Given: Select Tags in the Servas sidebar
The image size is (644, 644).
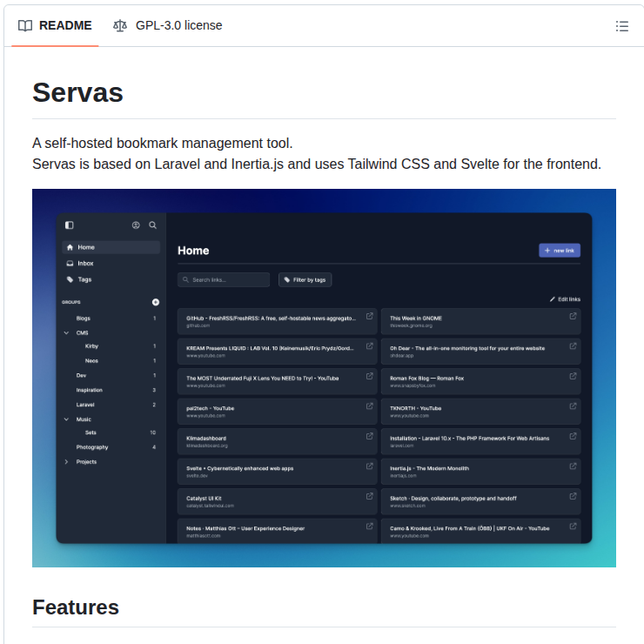Looking at the screenshot, I should click(84, 279).
